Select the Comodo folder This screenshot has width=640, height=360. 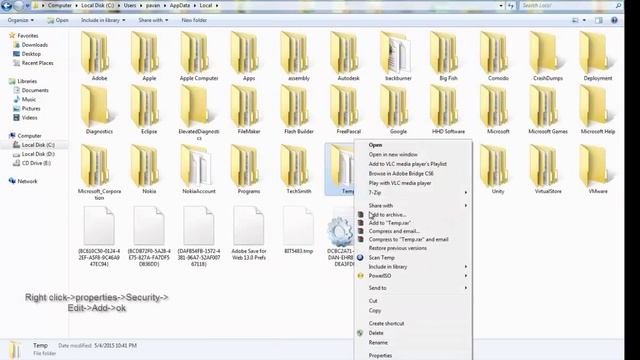coord(498,56)
